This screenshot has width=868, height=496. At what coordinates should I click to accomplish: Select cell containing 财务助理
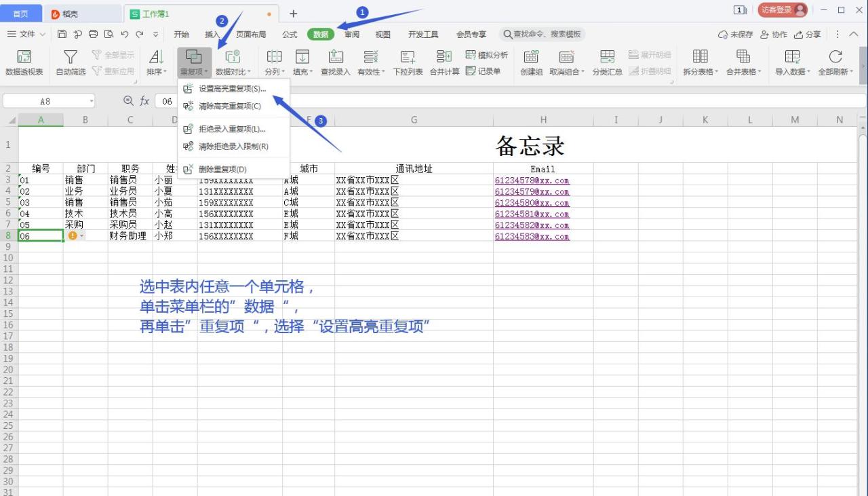130,236
